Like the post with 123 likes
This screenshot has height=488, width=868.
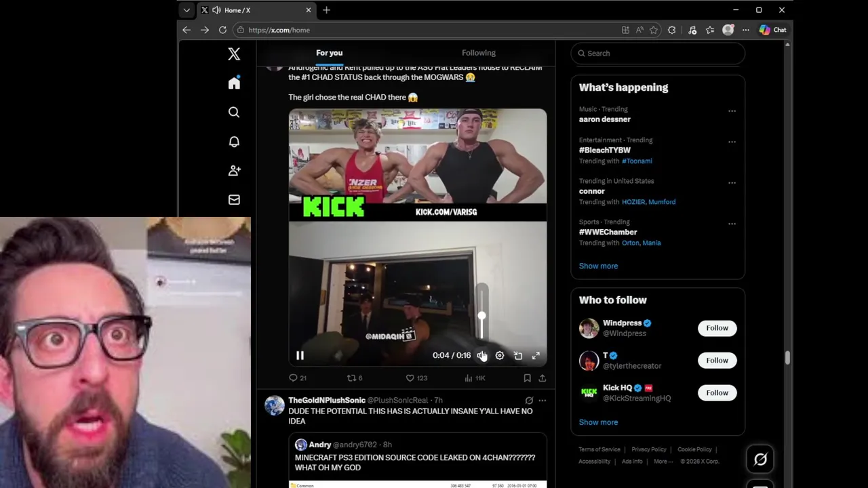[416, 378]
